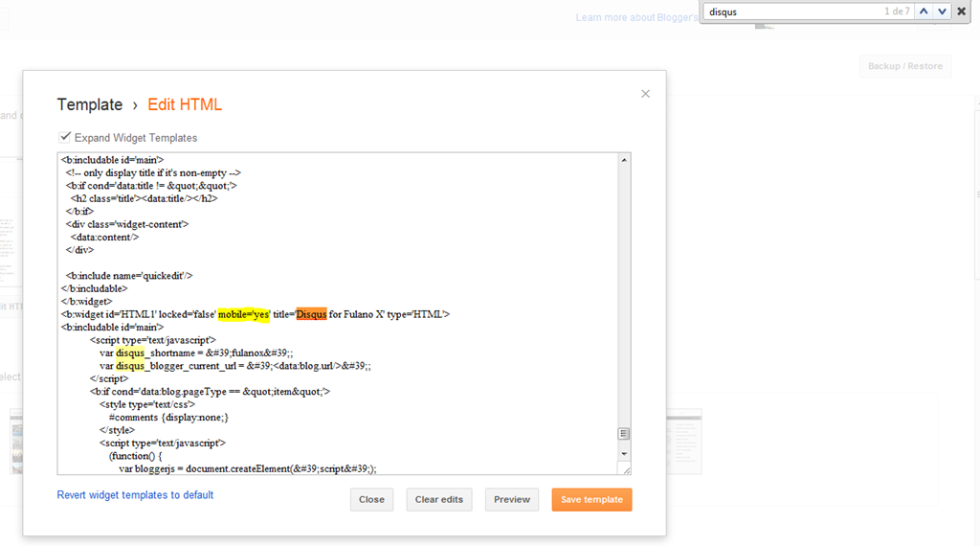Image resolution: width=980 pixels, height=546 pixels.
Task: Click the only display title comment line
Action: click(x=153, y=173)
